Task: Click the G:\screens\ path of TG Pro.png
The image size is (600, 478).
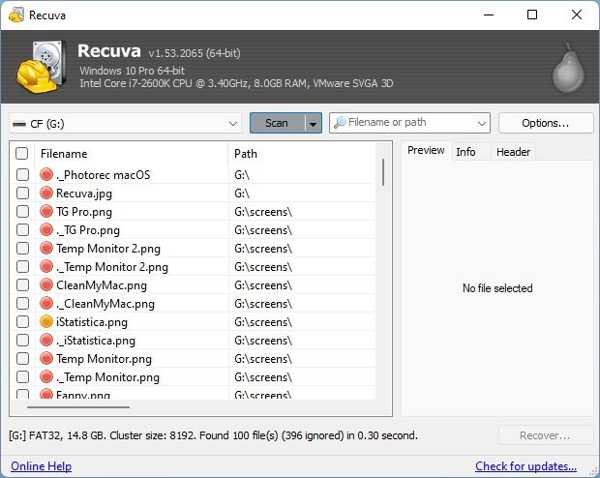Action: (263, 212)
